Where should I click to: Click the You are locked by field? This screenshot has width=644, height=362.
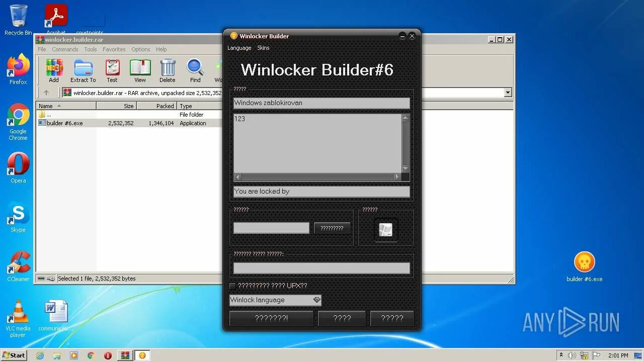tap(321, 191)
